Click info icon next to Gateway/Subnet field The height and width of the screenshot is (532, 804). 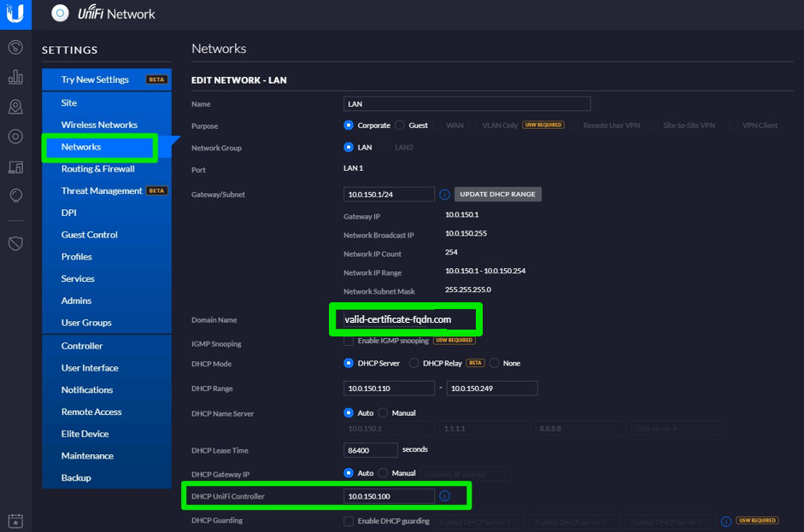pos(444,195)
